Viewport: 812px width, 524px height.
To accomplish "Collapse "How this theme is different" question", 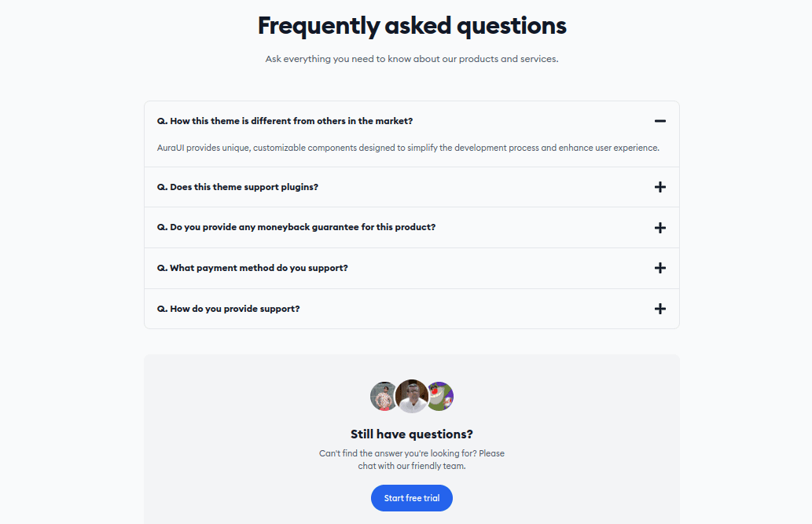I will (412, 121).
